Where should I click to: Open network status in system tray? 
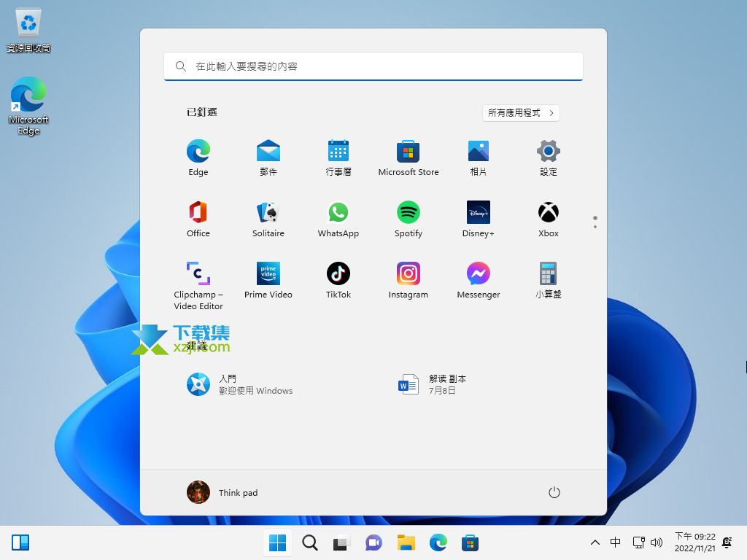pos(638,542)
